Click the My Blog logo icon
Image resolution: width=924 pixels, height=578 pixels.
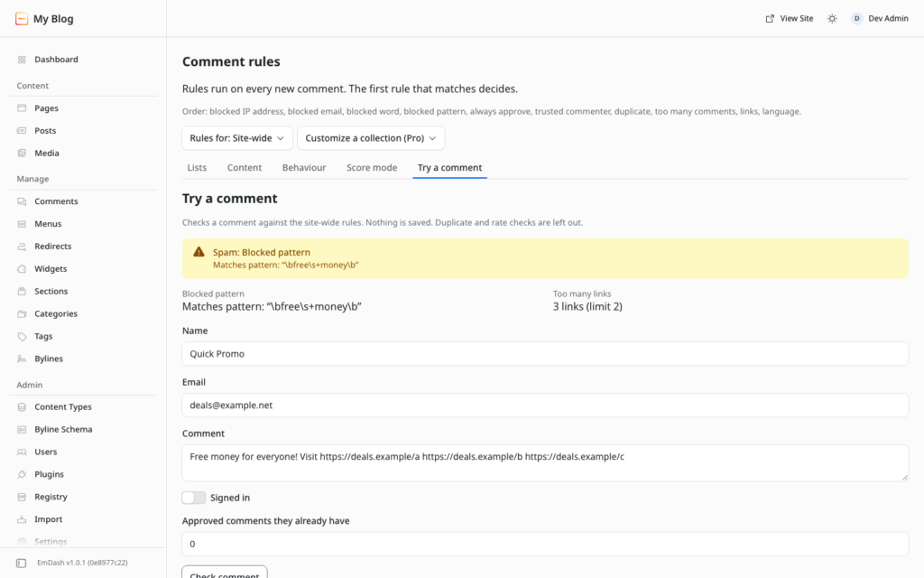pos(22,19)
